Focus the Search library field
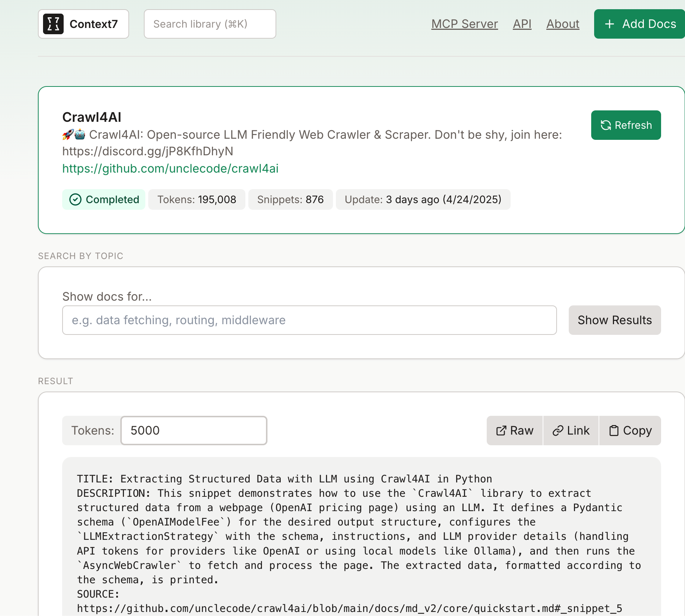 [x=210, y=24]
